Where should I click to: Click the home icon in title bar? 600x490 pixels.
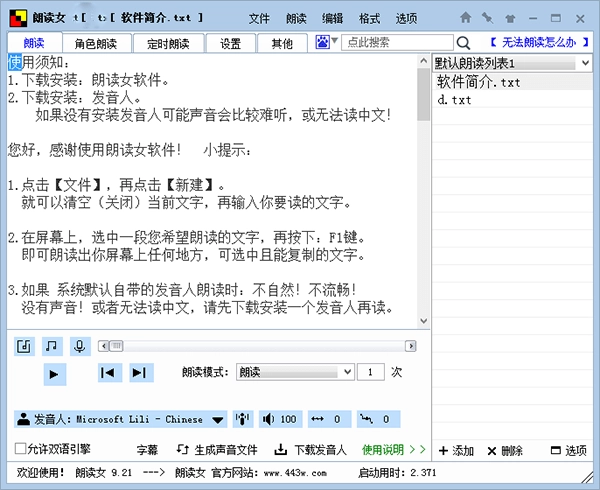click(x=465, y=18)
